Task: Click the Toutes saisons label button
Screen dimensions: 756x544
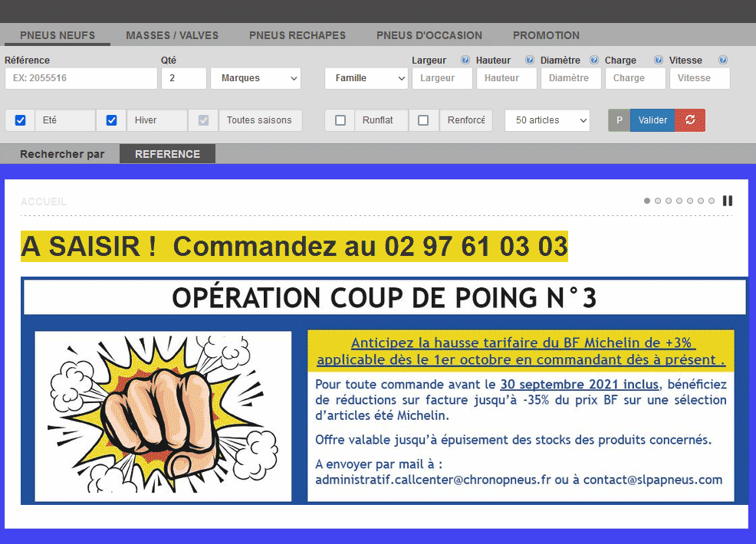Action: 261,120
